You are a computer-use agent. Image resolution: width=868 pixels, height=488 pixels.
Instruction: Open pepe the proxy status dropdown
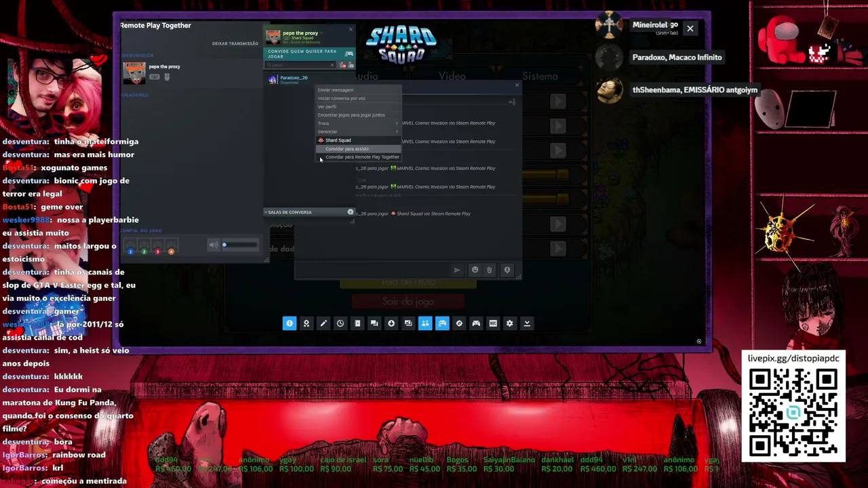[321, 33]
